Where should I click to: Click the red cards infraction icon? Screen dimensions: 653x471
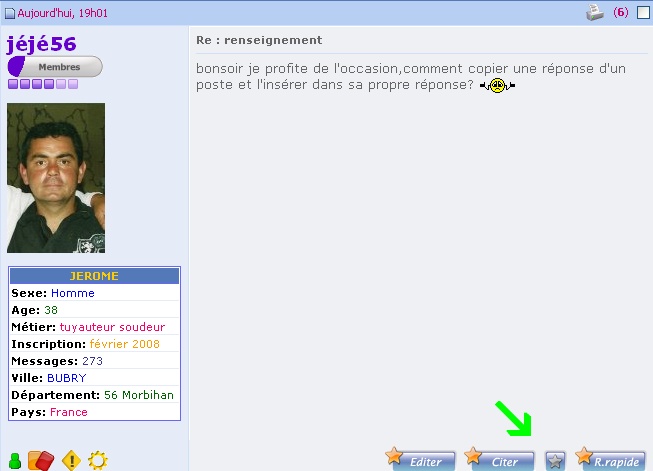click(x=39, y=460)
